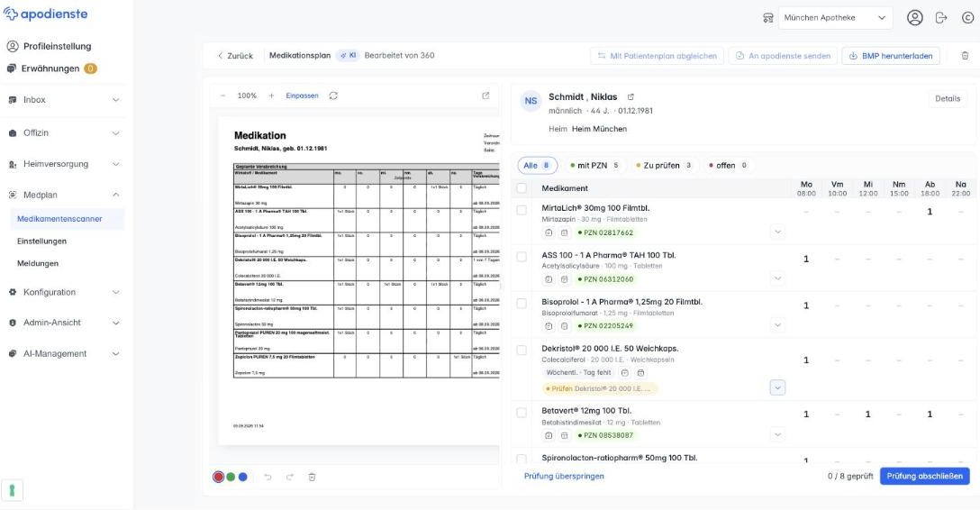This screenshot has height=510, width=980.
Task: Open the user profile icon in header
Action: pyautogui.click(x=914, y=17)
